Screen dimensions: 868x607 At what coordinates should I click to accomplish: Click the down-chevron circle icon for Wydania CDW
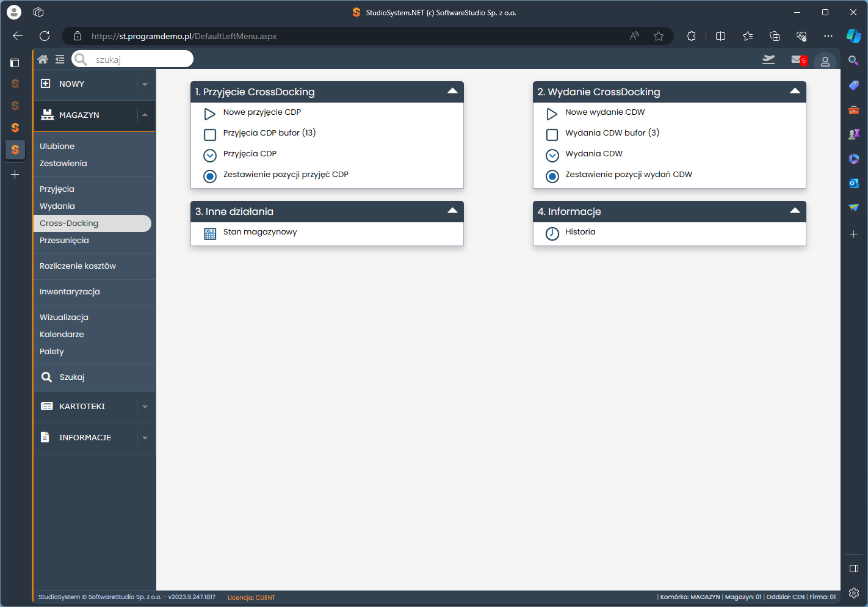pyautogui.click(x=552, y=156)
